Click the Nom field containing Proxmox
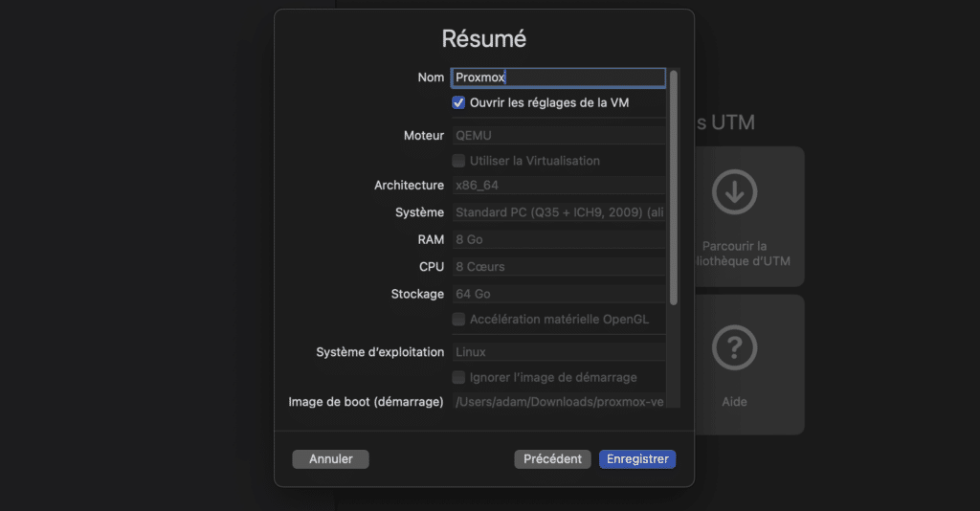 (558, 78)
